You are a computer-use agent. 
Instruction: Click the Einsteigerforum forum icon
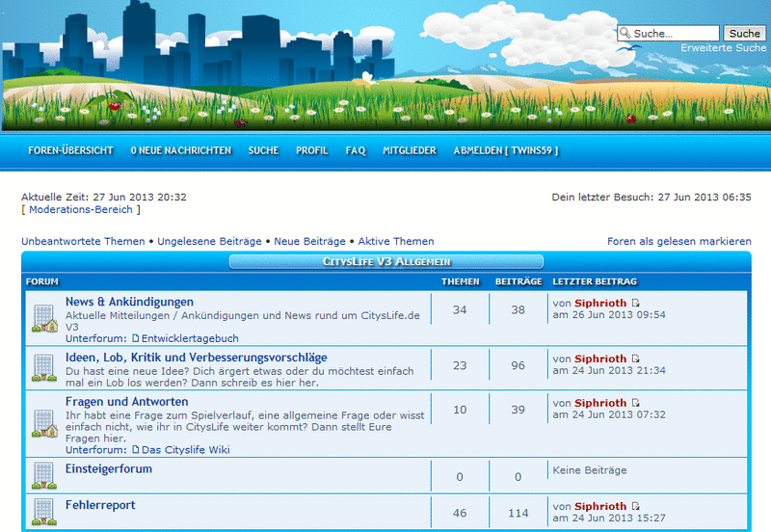tap(44, 473)
